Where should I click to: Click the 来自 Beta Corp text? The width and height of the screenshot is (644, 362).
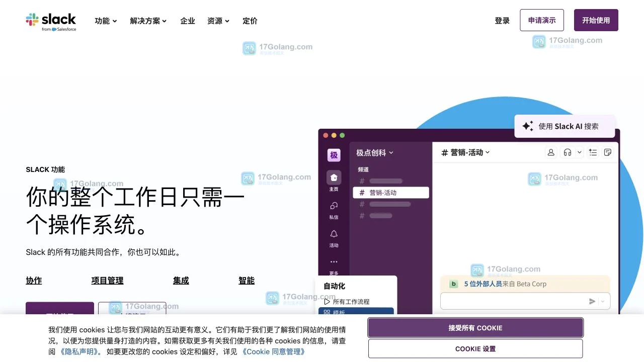tap(524, 284)
